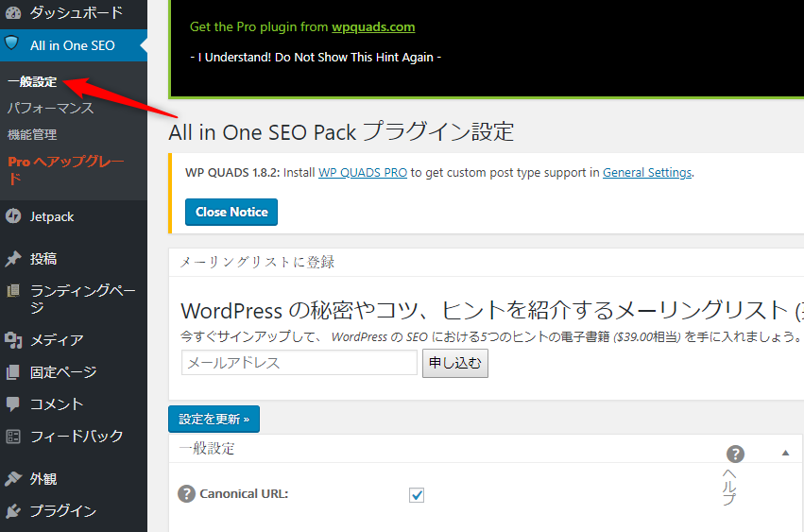Open the WP QUADS PRO link
804x532 pixels.
click(363, 172)
